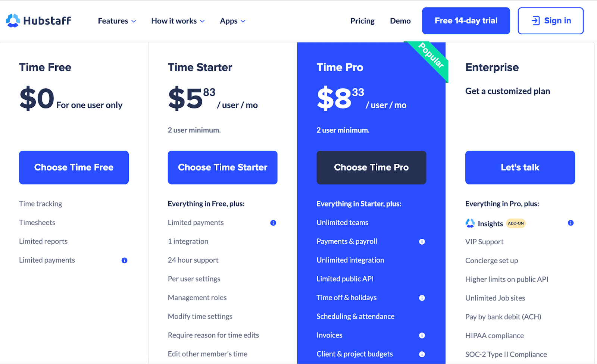Start the Free 14-day trial
The height and width of the screenshot is (364, 597).
[466, 21]
